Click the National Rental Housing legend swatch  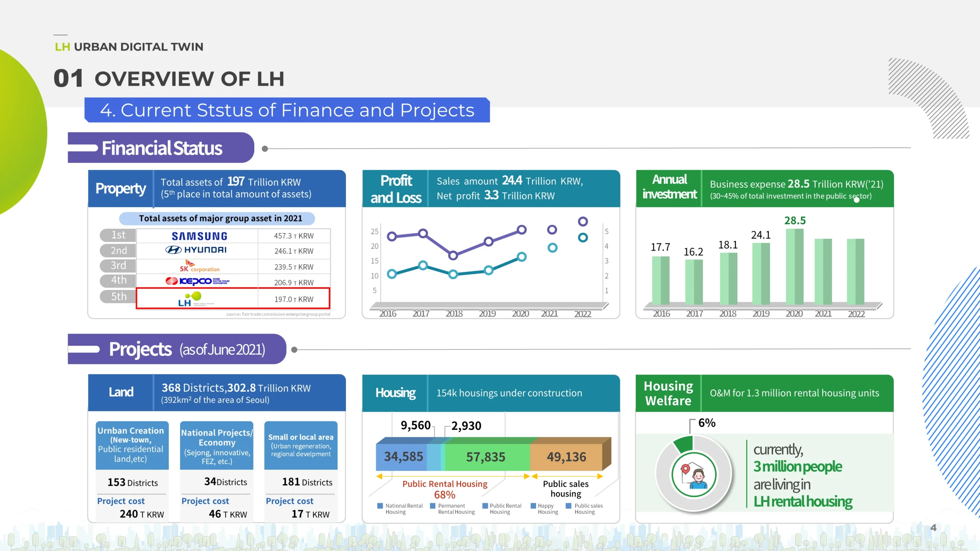click(380, 506)
